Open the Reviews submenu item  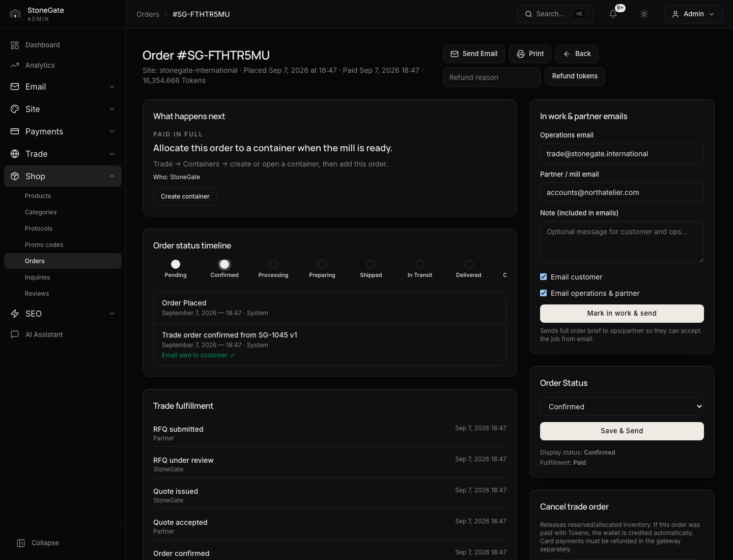[x=63, y=294]
